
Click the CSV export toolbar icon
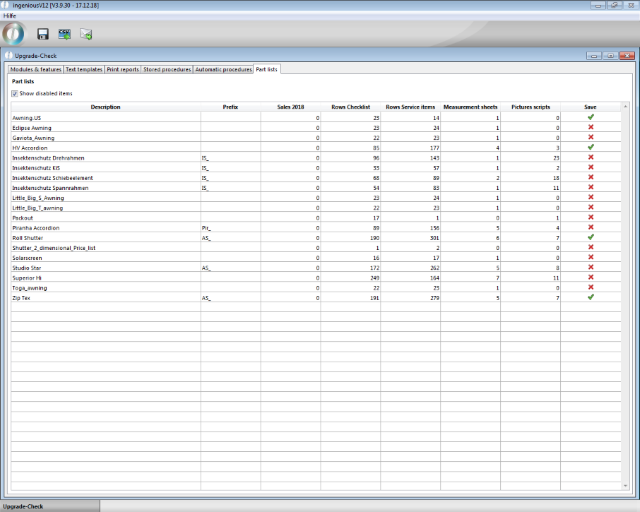(64, 34)
